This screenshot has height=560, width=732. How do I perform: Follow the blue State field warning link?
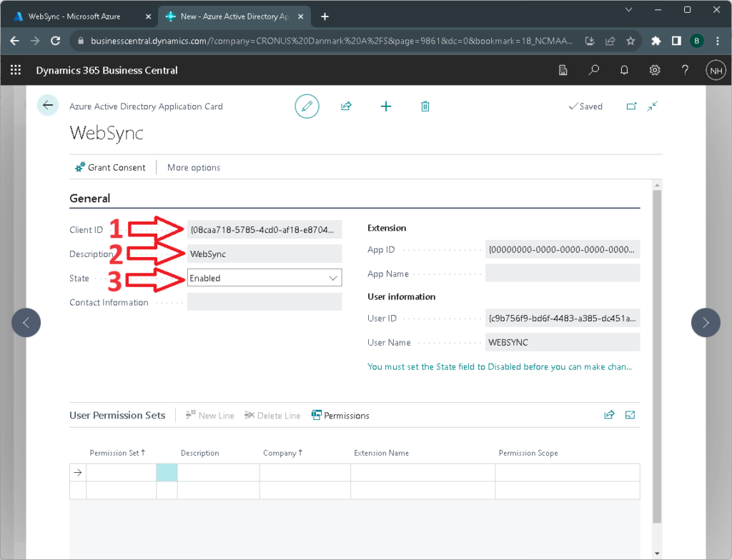(x=500, y=366)
